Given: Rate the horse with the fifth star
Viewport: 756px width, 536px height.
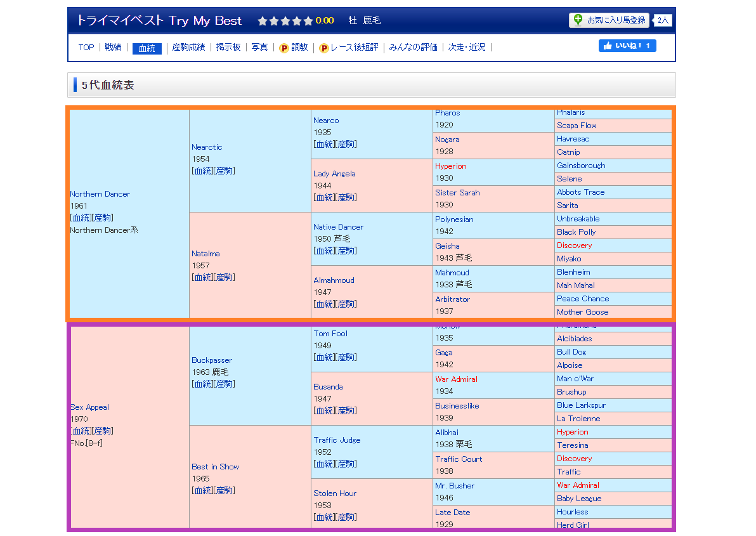Looking at the screenshot, I should pos(308,21).
